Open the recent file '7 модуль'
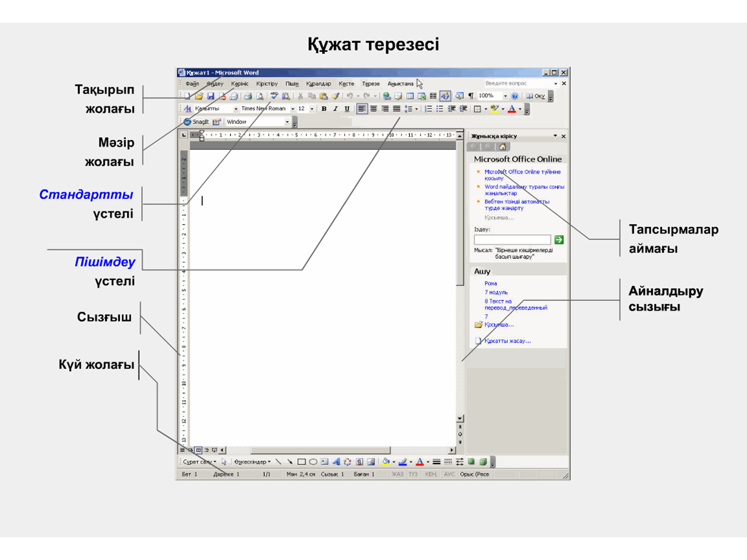This screenshot has width=747, height=560. click(x=496, y=292)
